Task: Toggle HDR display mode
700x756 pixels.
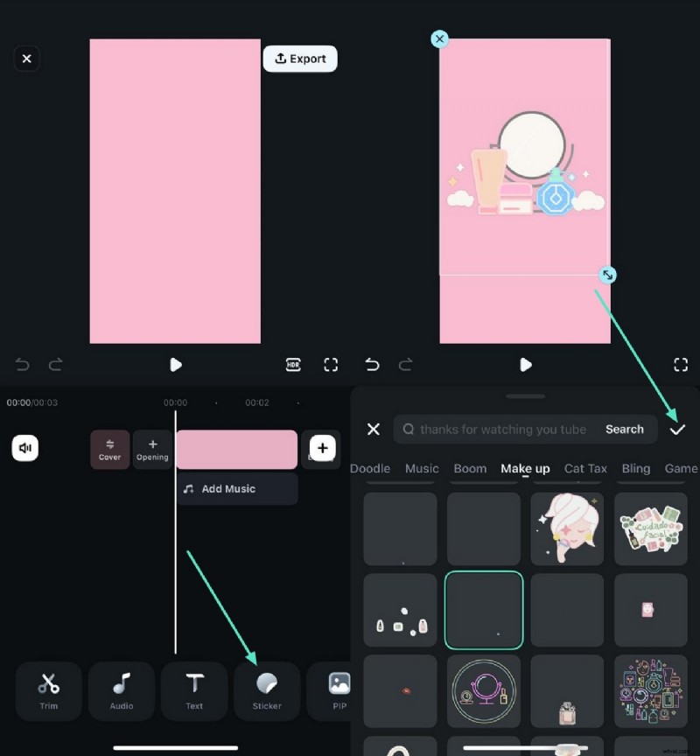Action: [x=292, y=365]
